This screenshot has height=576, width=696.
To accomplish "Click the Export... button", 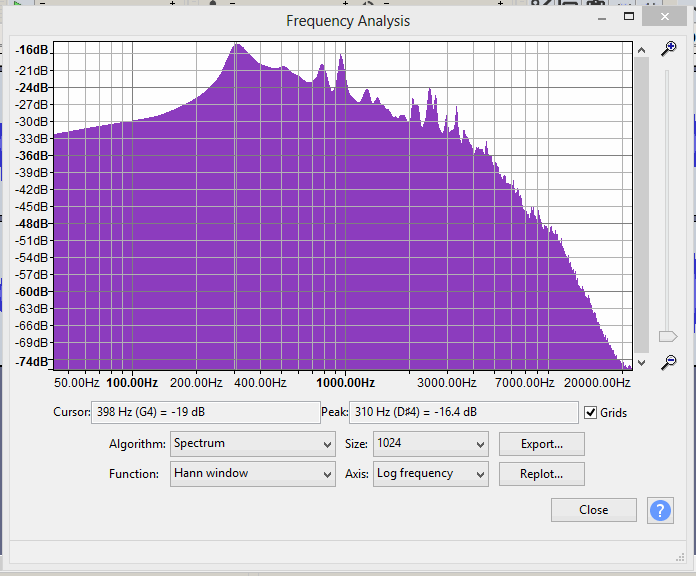I will [x=542, y=444].
